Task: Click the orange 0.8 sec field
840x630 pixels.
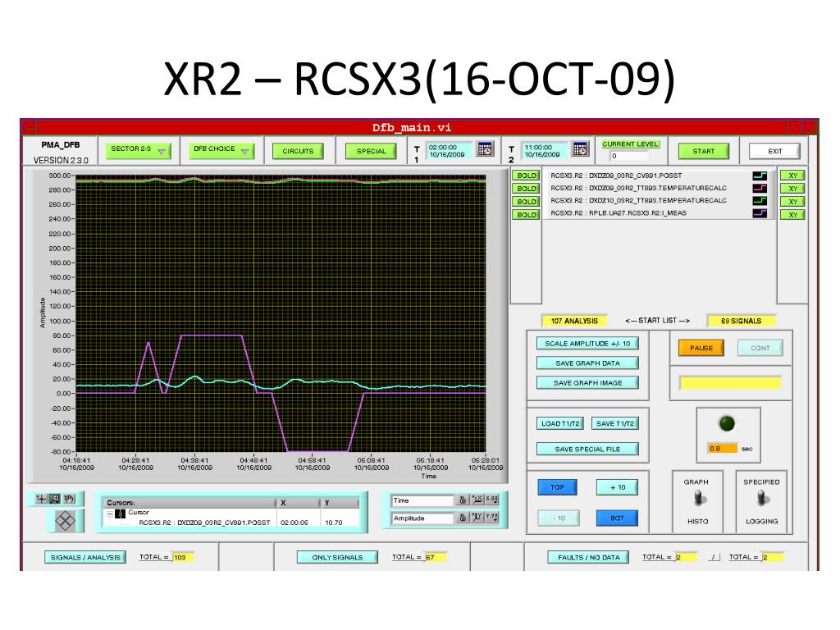Action: (723, 449)
